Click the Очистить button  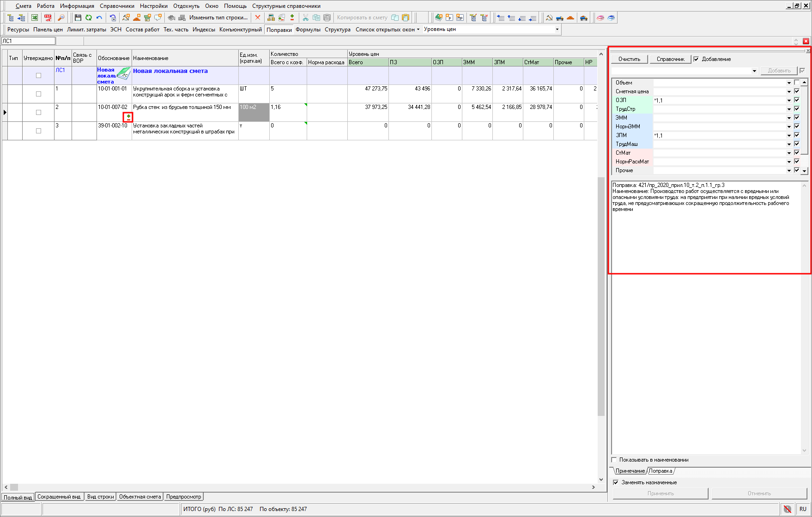pyautogui.click(x=629, y=59)
